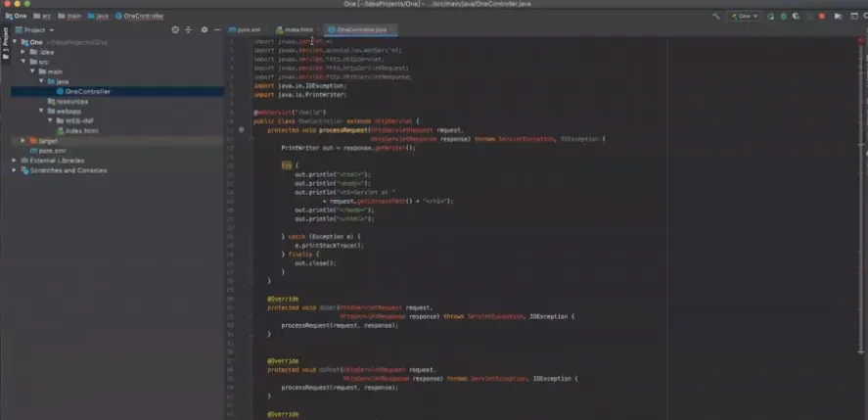Click the out.close() statement
The width and height of the screenshot is (868, 420).
point(315,263)
